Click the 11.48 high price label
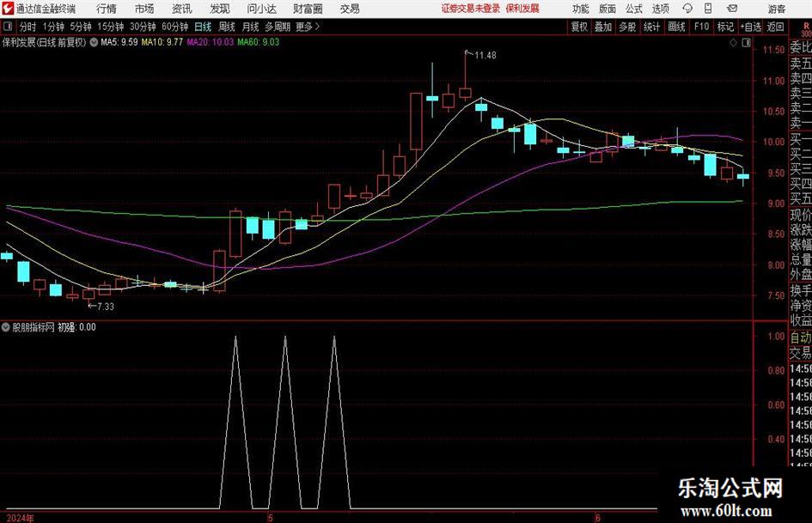Screen dimensions: 812x523 [x=485, y=55]
